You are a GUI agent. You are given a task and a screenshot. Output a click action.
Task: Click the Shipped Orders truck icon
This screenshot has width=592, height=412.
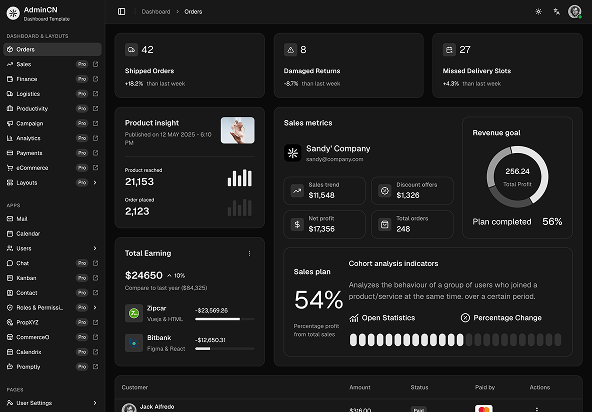click(x=131, y=49)
